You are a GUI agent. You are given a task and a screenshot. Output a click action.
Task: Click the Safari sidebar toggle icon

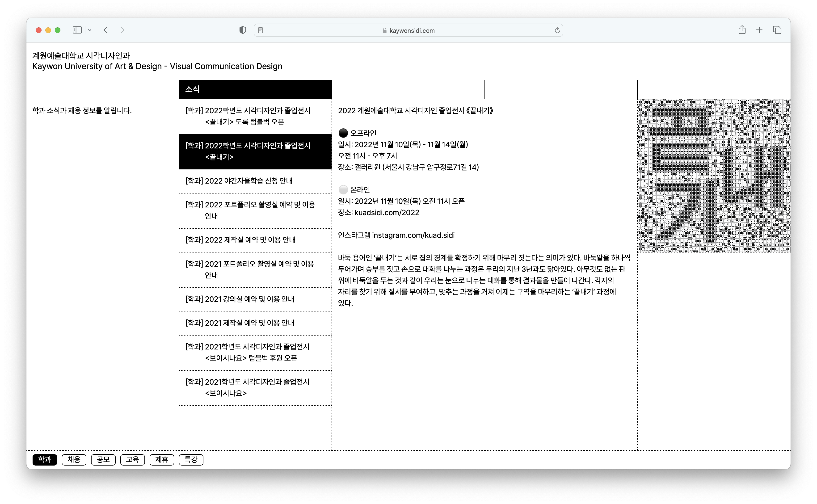pyautogui.click(x=77, y=30)
